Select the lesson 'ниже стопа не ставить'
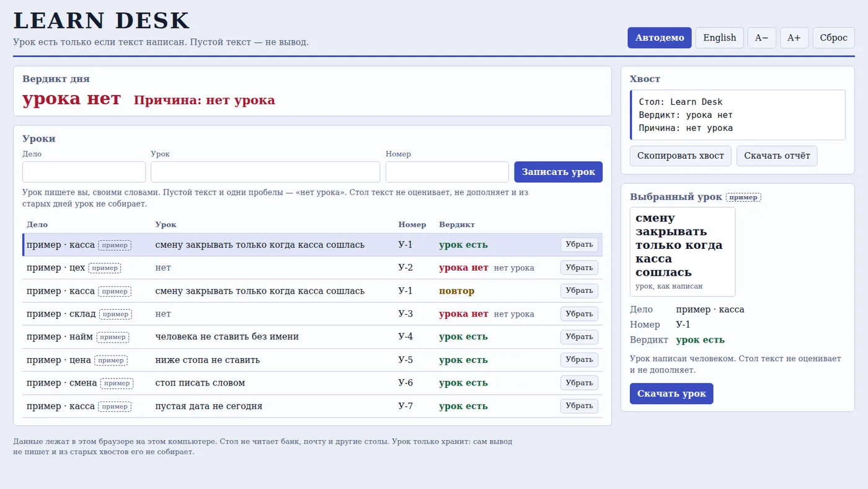Viewport: 868px width, 489px height. [208, 360]
